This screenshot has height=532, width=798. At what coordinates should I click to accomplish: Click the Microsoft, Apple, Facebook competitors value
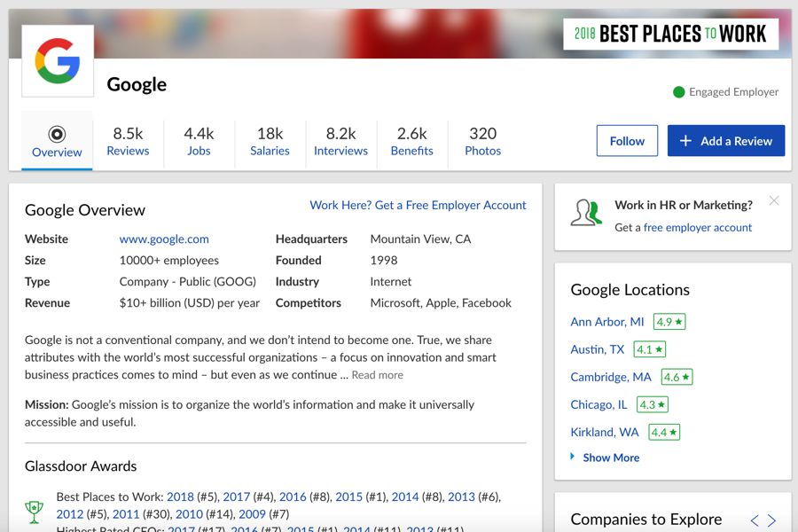pyautogui.click(x=441, y=303)
